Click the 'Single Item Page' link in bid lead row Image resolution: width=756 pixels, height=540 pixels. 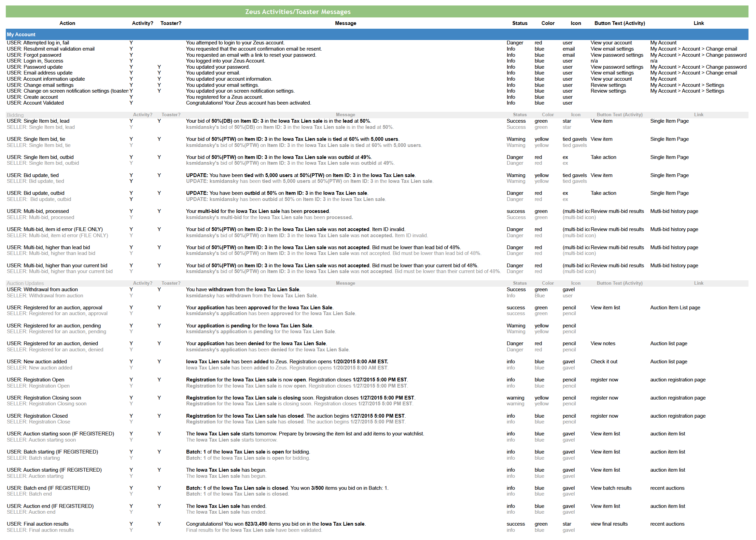click(x=669, y=121)
